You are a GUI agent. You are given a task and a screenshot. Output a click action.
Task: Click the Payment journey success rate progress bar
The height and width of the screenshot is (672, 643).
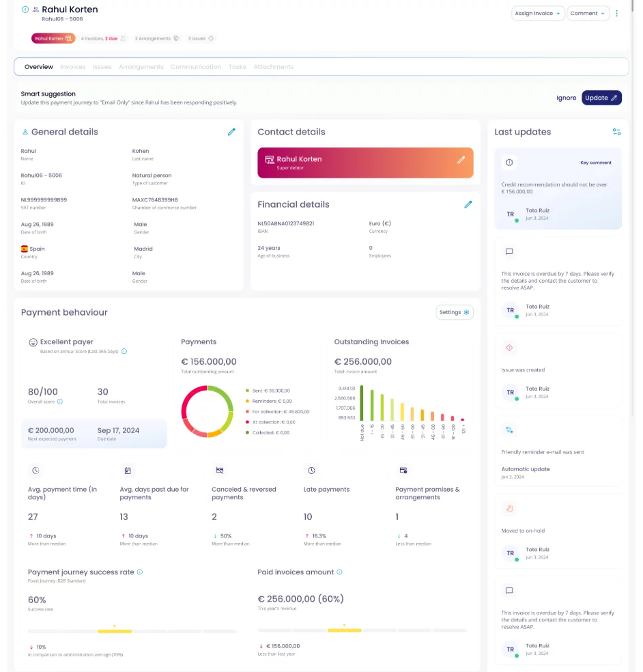pyautogui.click(x=132, y=631)
